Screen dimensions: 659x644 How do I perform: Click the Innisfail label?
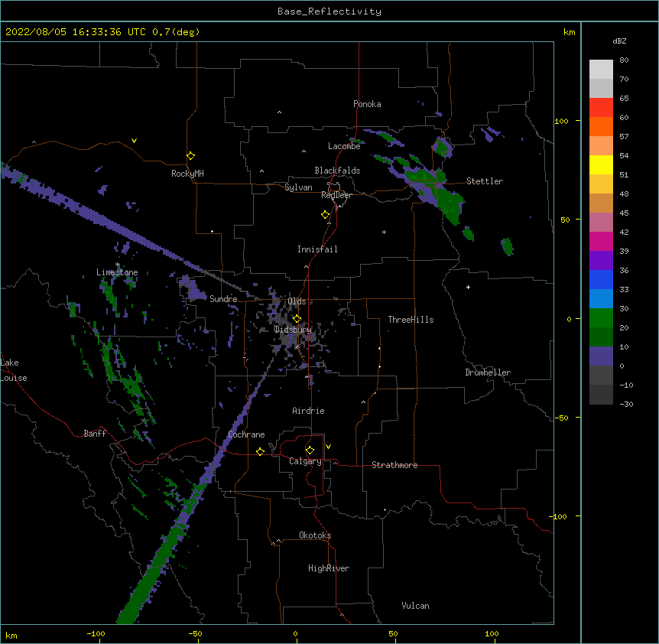tap(317, 249)
